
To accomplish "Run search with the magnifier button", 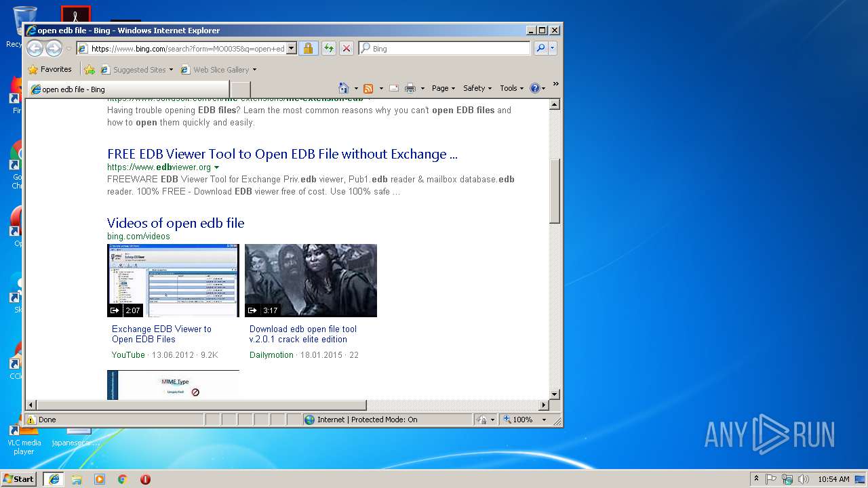I will coord(540,48).
